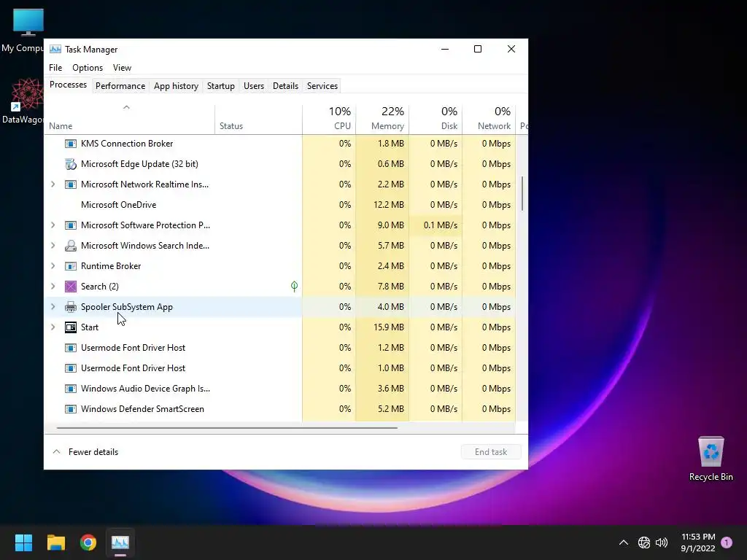Click the Microsoft Edge Update process icon
The height and width of the screenshot is (560, 747).
[x=71, y=164]
